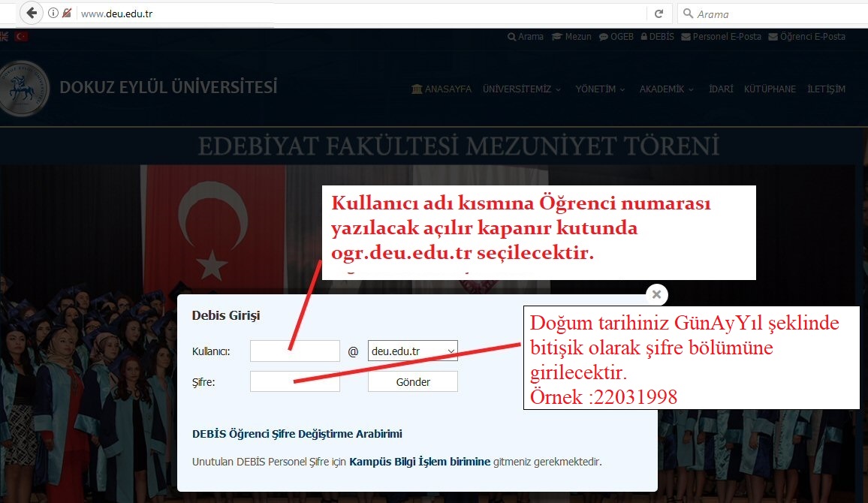Click EDEBİYAT FAKÜLTESİ MEZUNİYET TÖRENİ banner

(x=459, y=146)
